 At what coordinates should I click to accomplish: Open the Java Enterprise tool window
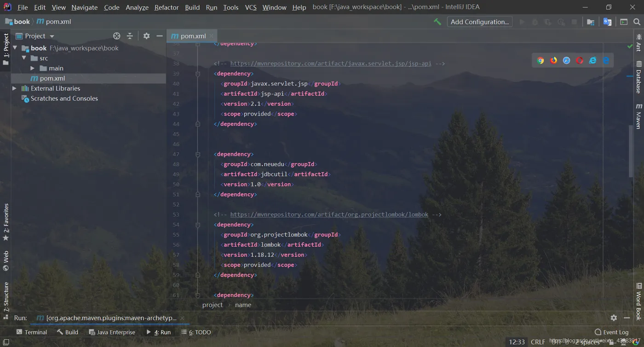(x=112, y=332)
